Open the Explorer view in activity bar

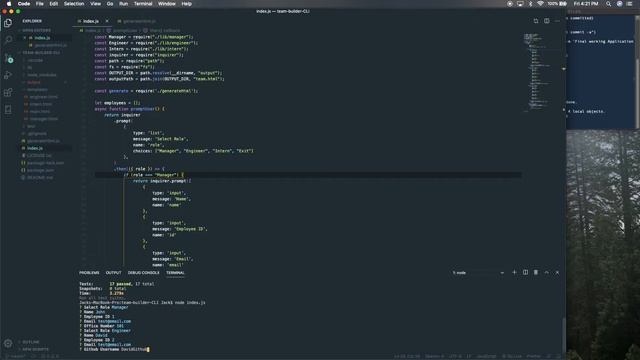pos(8,23)
